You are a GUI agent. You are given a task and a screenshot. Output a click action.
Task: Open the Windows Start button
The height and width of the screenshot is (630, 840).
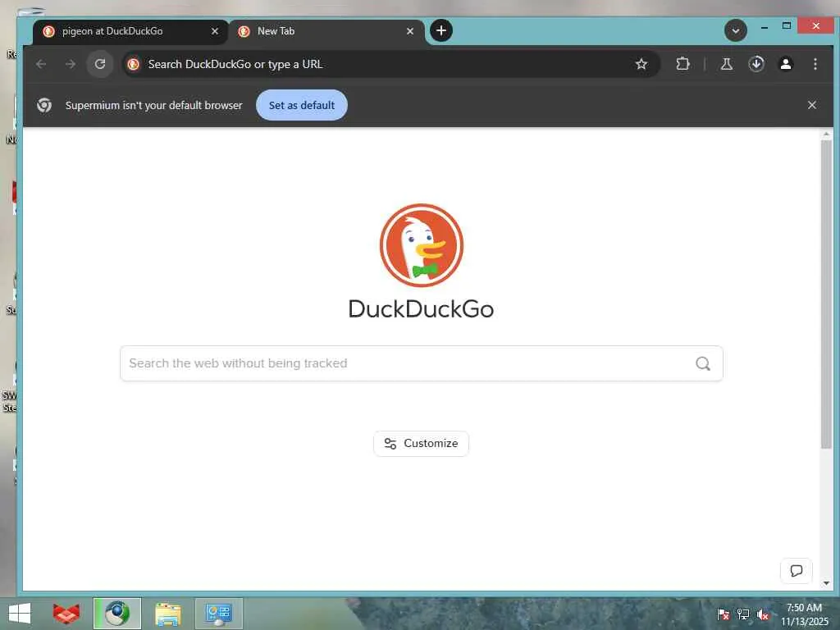20,614
